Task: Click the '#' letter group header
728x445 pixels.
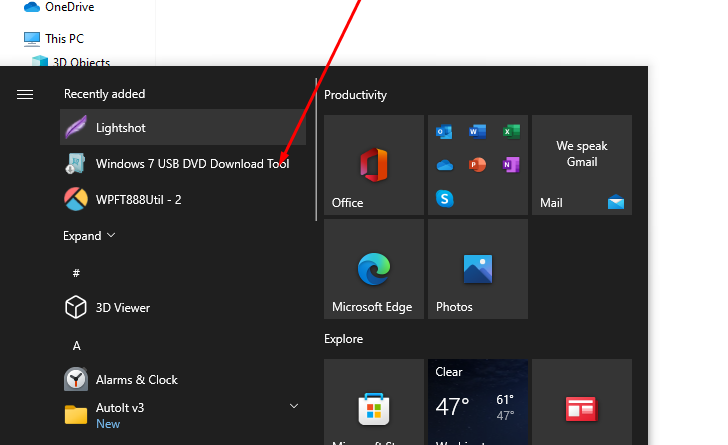Action: coord(76,273)
